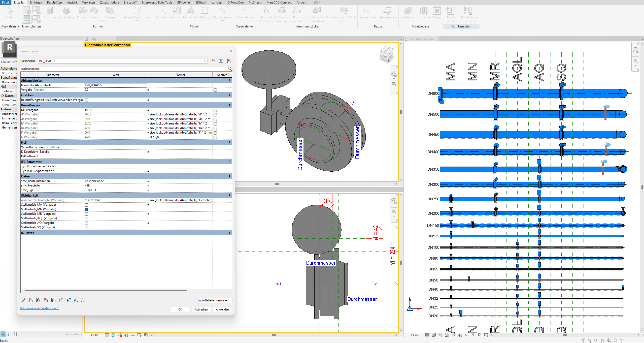
Task: Toggle Beschriftungstext-Maßstab verwenden checkbox
Action: (86, 100)
